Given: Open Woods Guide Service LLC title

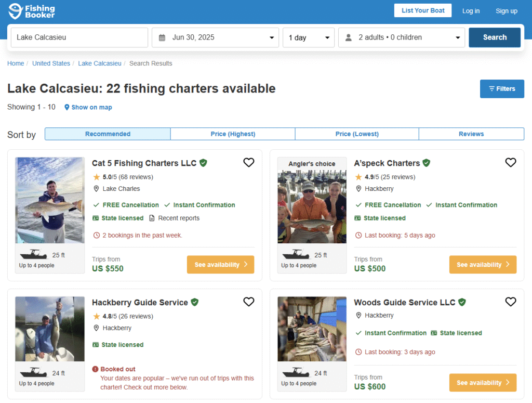Looking at the screenshot, I should click(x=404, y=303).
